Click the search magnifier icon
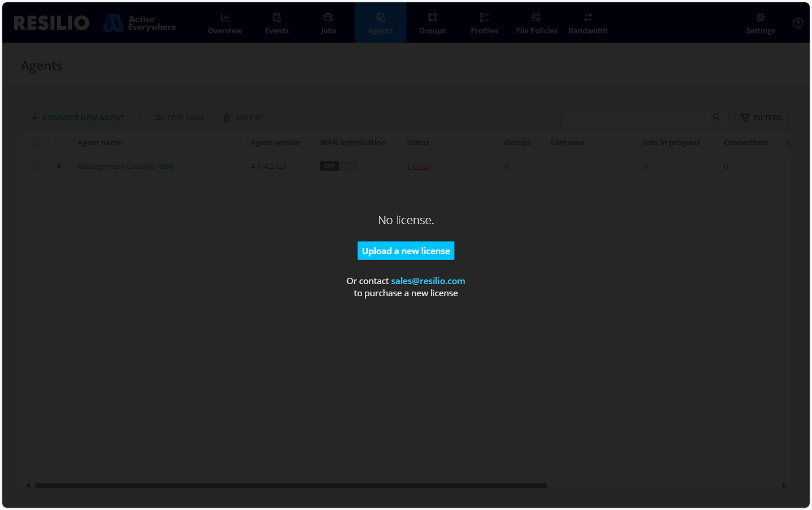This screenshot has height=510, width=812. (716, 118)
